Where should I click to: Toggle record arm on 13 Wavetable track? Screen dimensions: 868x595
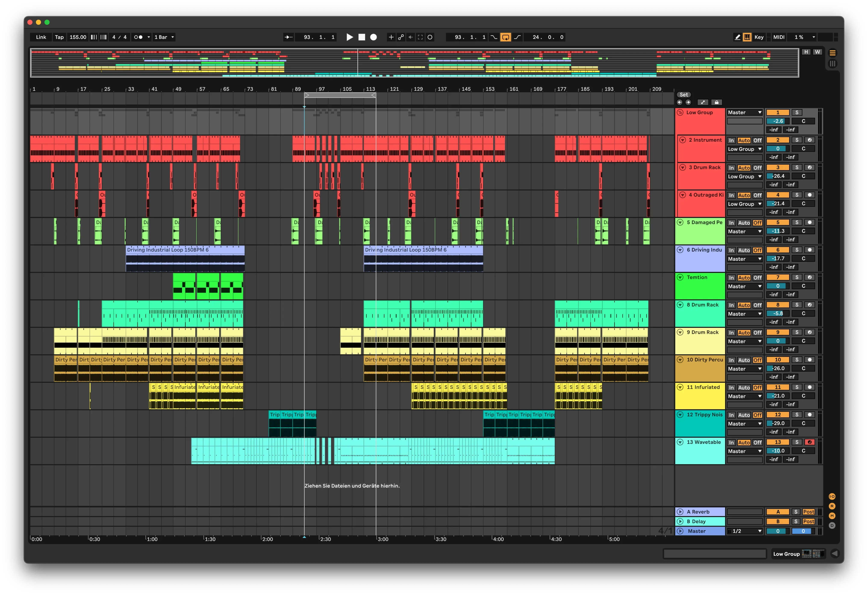pos(809,442)
